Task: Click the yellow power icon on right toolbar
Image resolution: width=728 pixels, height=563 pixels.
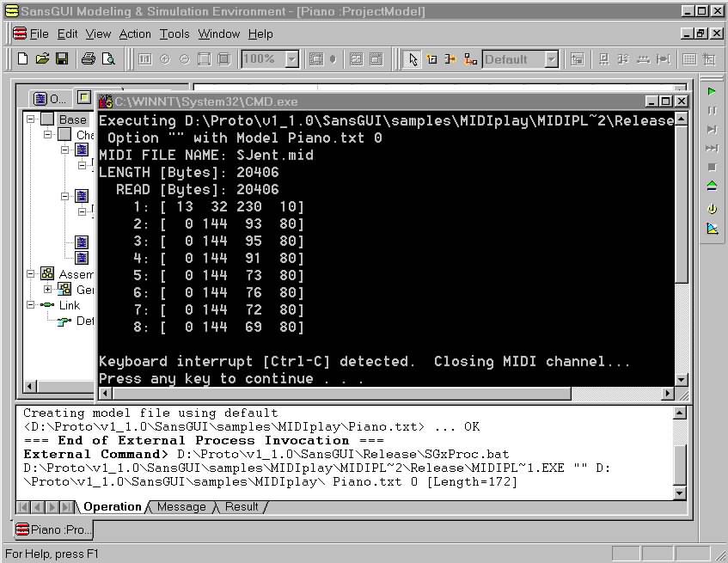Action: point(712,209)
